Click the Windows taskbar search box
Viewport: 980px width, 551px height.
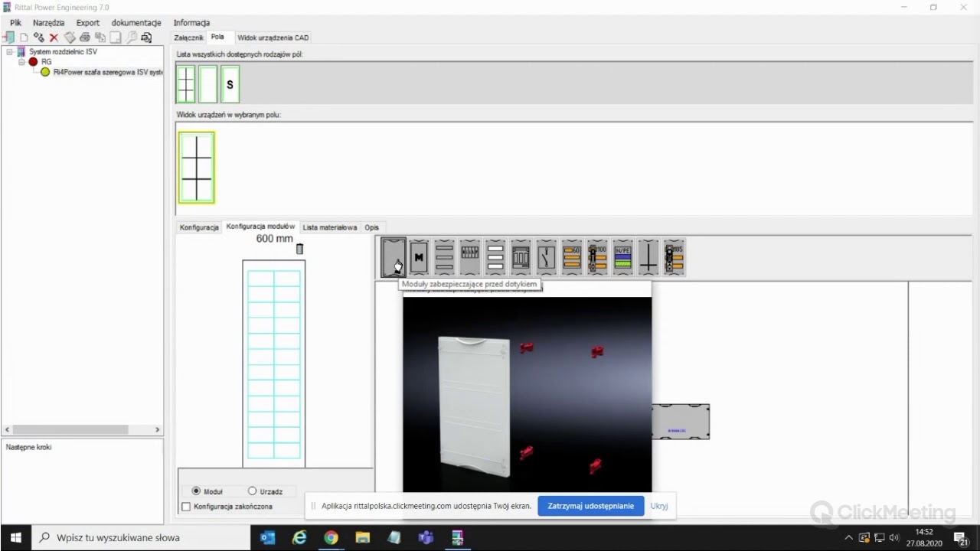click(142, 538)
